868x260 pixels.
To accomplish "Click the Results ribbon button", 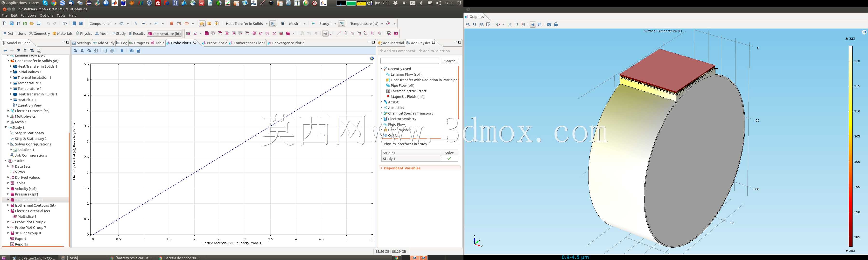I will point(137,34).
